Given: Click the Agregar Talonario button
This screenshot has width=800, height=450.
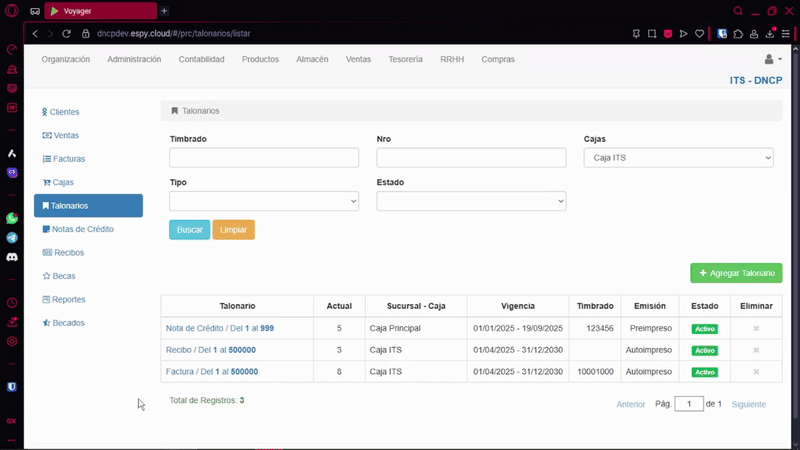Looking at the screenshot, I should [736, 273].
